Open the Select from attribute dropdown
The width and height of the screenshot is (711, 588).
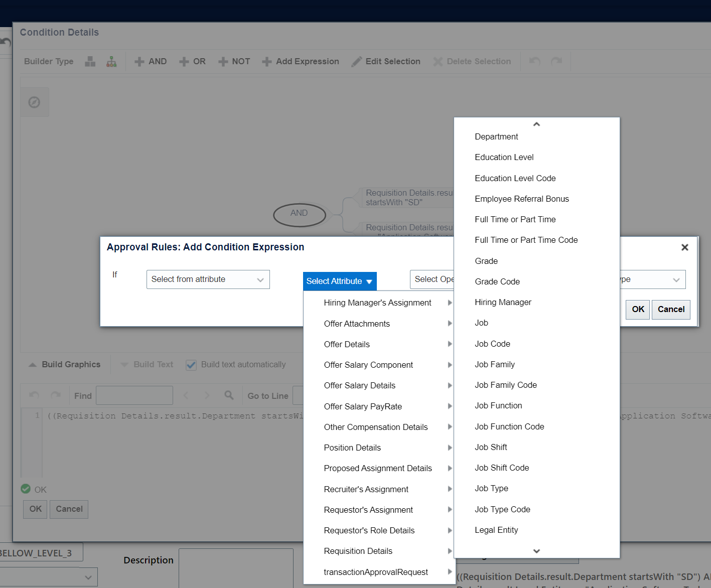(x=208, y=279)
